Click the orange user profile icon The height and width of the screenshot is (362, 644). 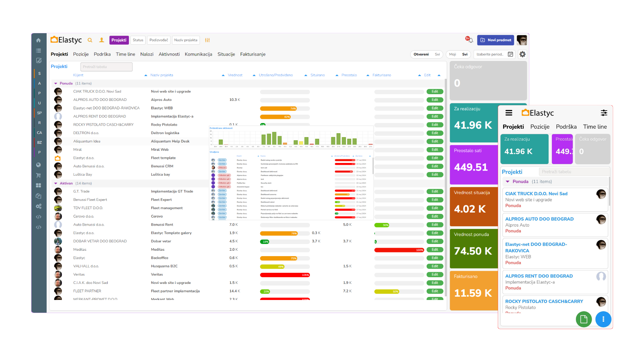102,40
